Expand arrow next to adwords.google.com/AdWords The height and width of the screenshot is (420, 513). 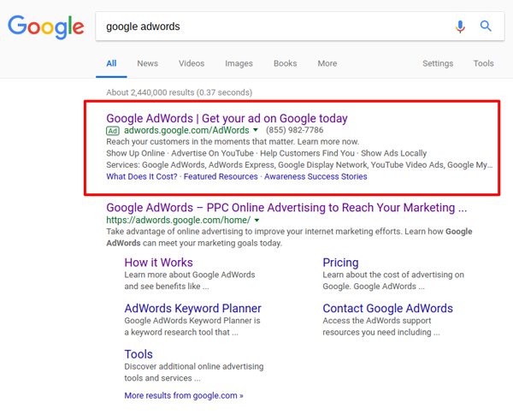click(256, 130)
